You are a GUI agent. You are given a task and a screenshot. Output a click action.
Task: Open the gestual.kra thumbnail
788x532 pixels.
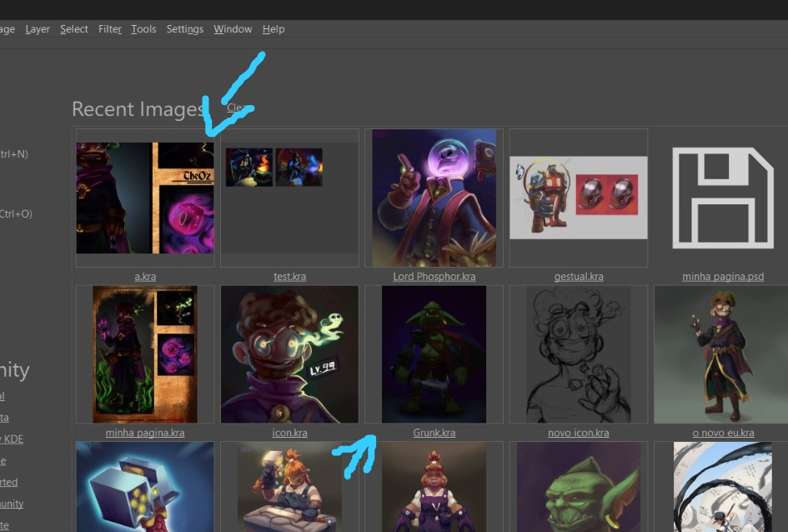click(579, 198)
